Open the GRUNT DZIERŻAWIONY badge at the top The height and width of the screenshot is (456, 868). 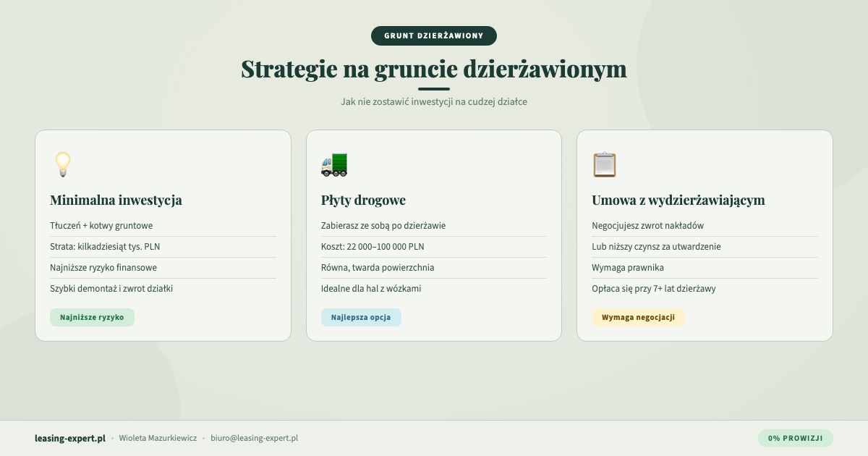point(433,35)
